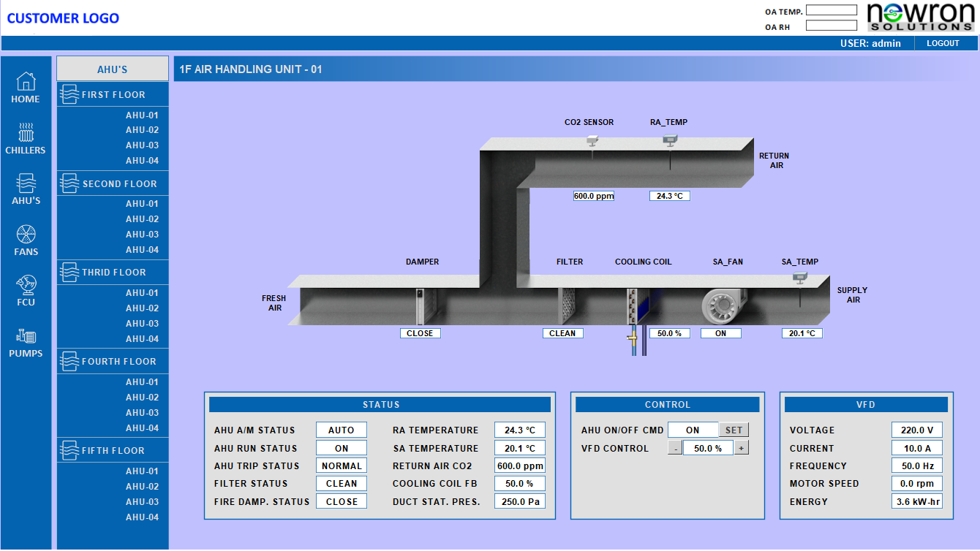Expand the FIRST FLOOR section
980x551 pixels.
(x=112, y=94)
